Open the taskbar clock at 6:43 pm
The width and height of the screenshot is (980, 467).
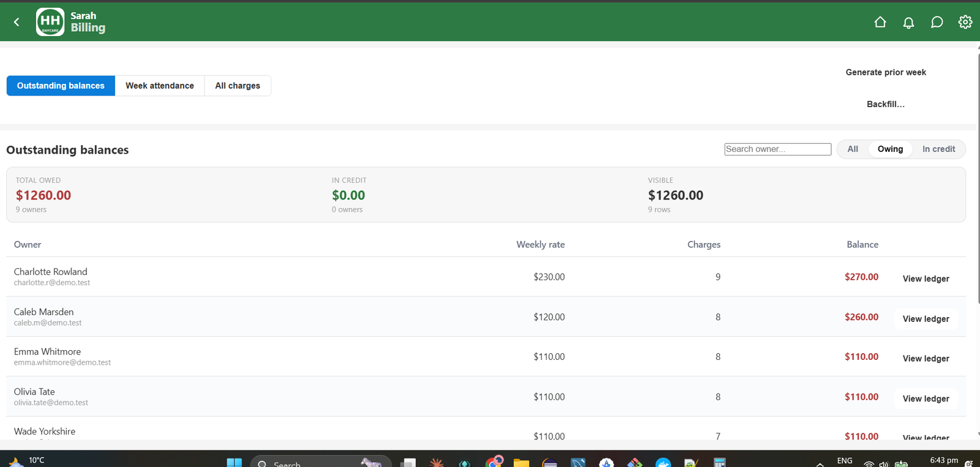tap(944, 461)
